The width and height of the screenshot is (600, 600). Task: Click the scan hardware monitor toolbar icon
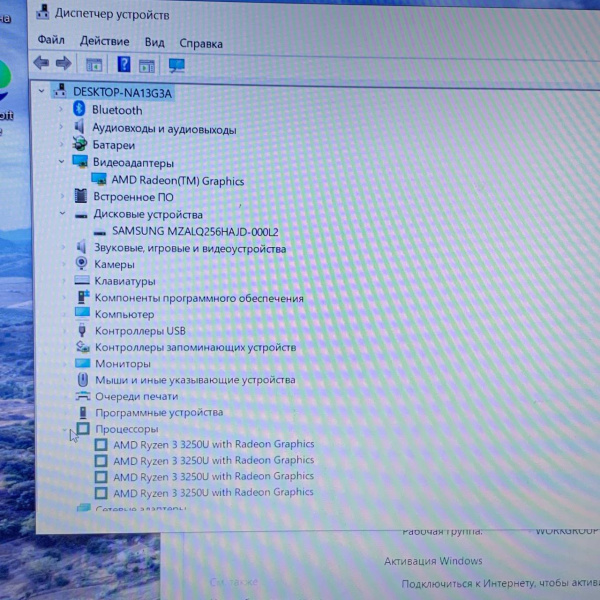tap(177, 65)
